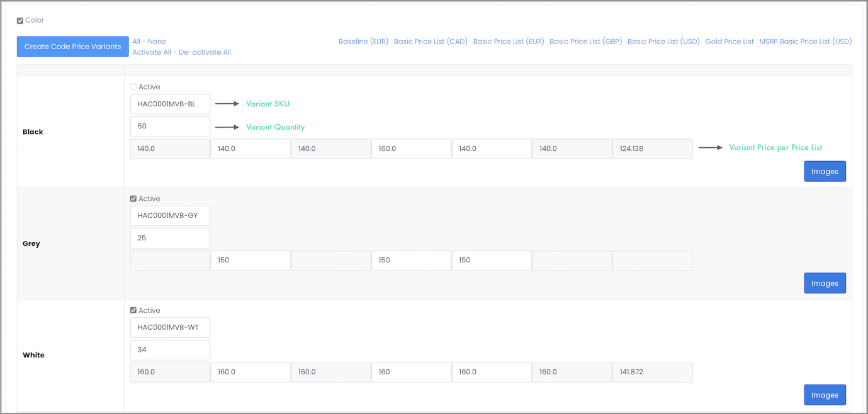Uncheck the Active checkbox for Grey
Image resolution: width=868 pixels, height=414 pixels.
(x=133, y=199)
